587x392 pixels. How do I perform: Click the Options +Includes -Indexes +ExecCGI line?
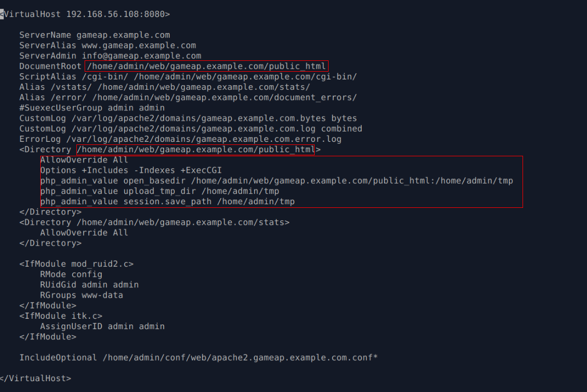pos(131,170)
